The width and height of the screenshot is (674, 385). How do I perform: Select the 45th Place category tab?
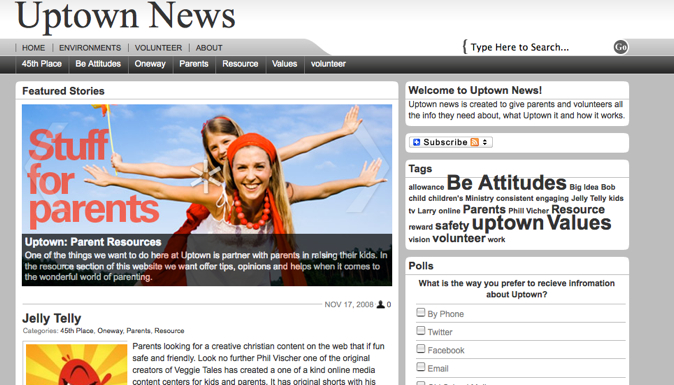pyautogui.click(x=42, y=64)
